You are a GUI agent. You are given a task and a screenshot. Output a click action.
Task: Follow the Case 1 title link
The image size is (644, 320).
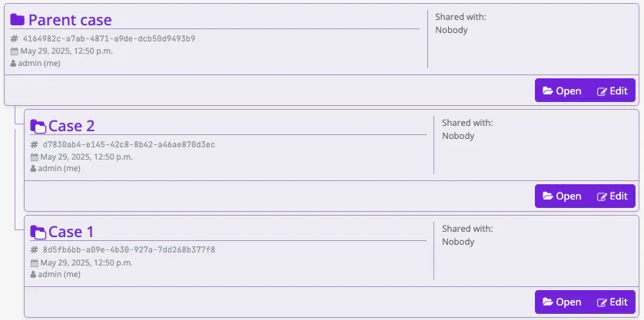click(71, 232)
